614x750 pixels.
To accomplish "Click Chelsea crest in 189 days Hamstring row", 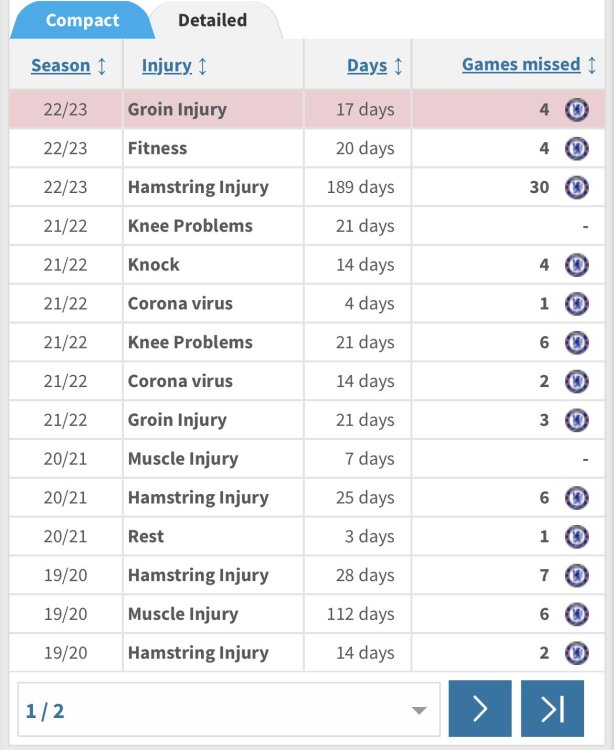I will [x=576, y=187].
